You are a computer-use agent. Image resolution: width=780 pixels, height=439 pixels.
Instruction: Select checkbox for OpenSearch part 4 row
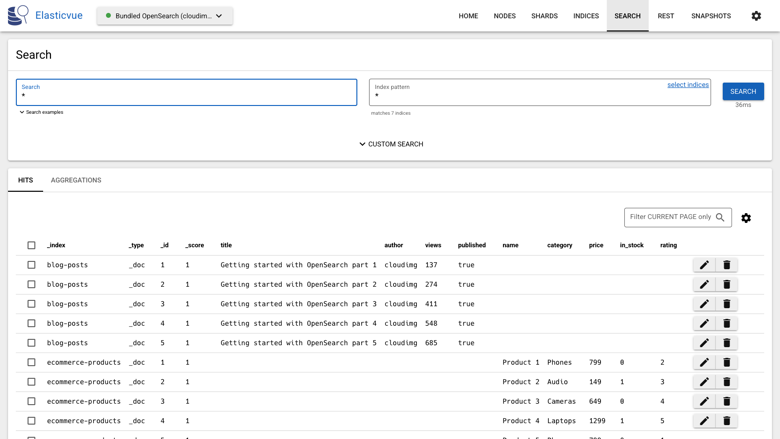tap(31, 323)
